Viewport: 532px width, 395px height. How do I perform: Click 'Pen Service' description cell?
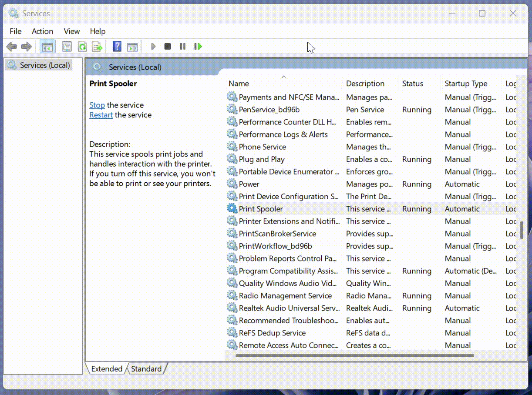[365, 110]
